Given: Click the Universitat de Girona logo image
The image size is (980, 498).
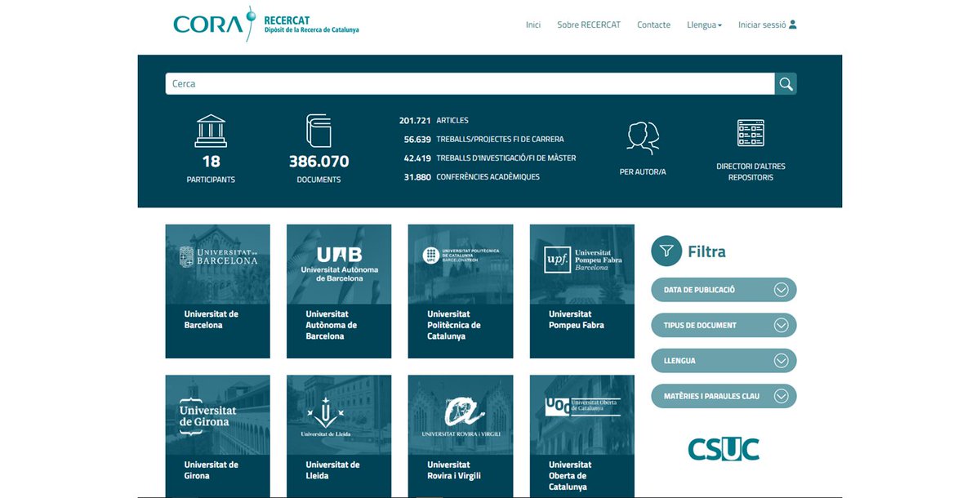Looking at the screenshot, I should pyautogui.click(x=217, y=415).
